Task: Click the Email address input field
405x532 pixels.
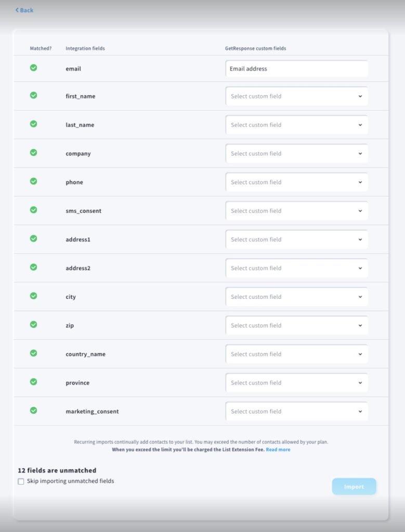Action: pos(296,69)
